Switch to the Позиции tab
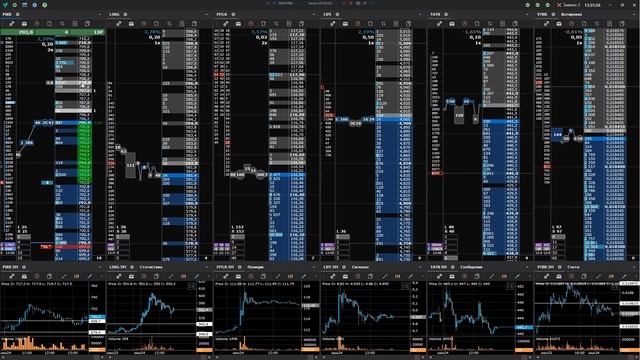The height and width of the screenshot is (360, 640). [x=256, y=267]
